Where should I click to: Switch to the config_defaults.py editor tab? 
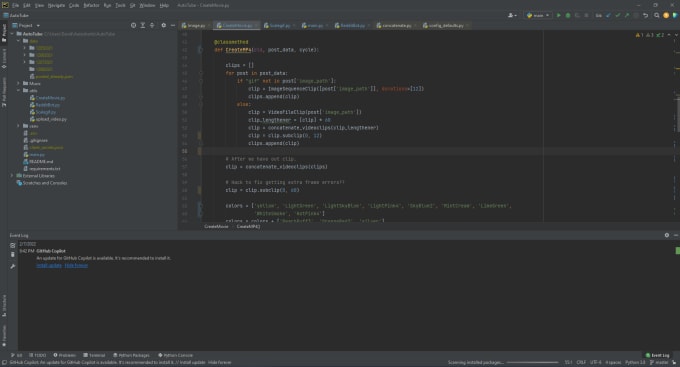pyautogui.click(x=446, y=26)
